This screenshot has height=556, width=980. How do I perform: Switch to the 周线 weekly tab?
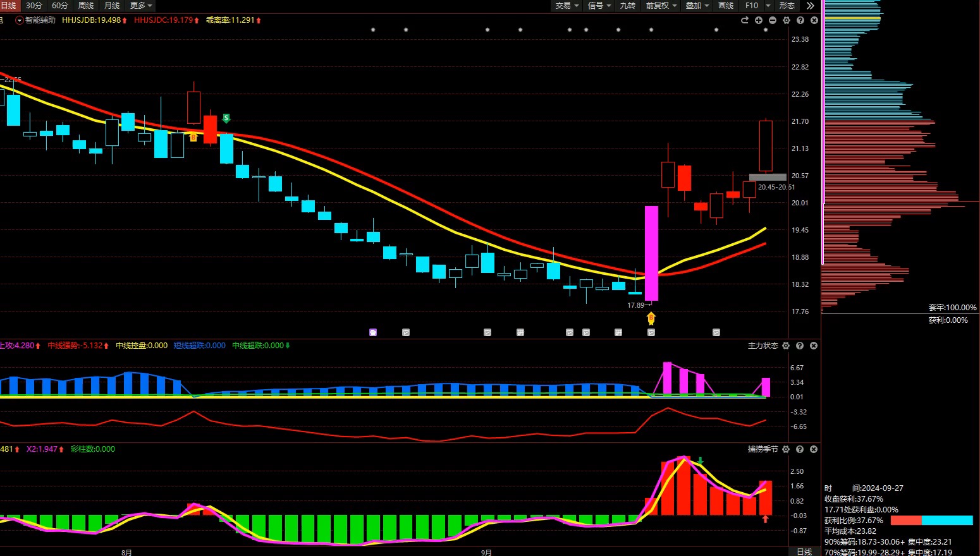(x=86, y=5)
